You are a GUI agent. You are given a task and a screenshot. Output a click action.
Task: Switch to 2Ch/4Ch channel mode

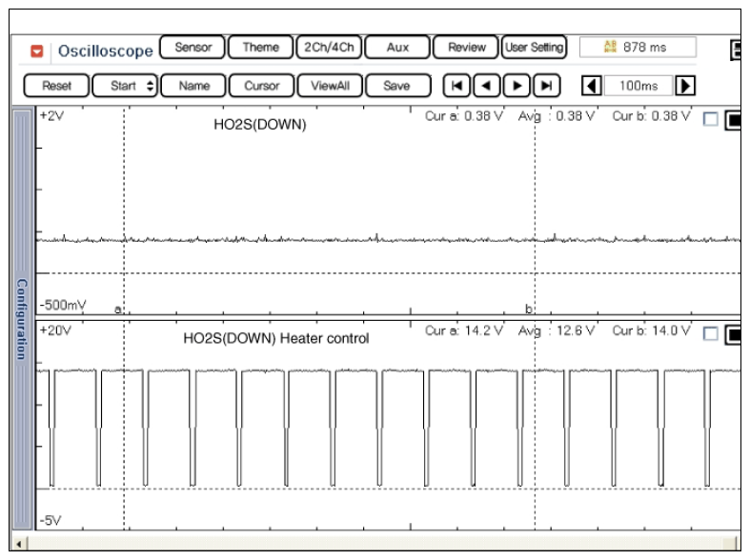[326, 47]
